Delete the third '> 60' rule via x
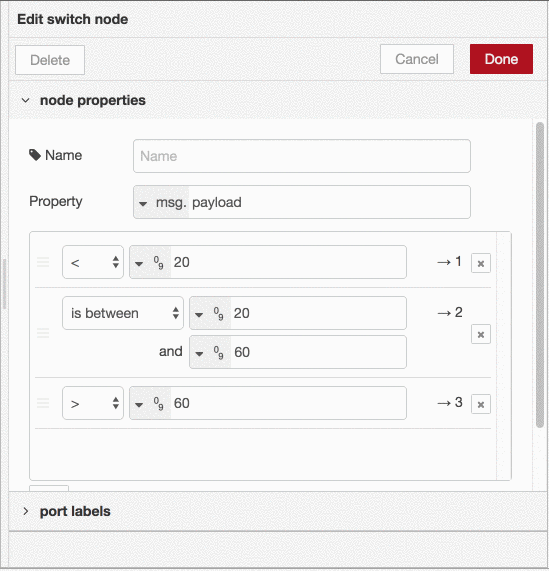Viewport: 549px width, 571px height. 481,404
